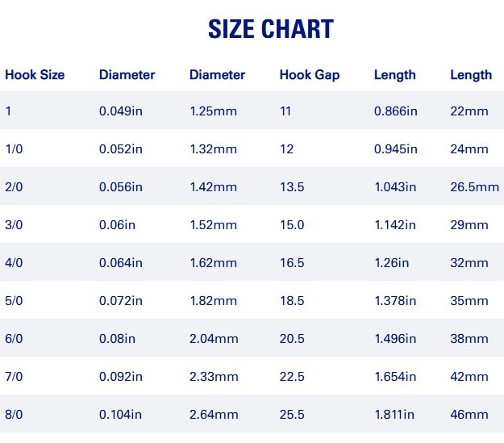The width and height of the screenshot is (504, 443).
Task: Click the 15.0 hook gap value
Action: [292, 225]
